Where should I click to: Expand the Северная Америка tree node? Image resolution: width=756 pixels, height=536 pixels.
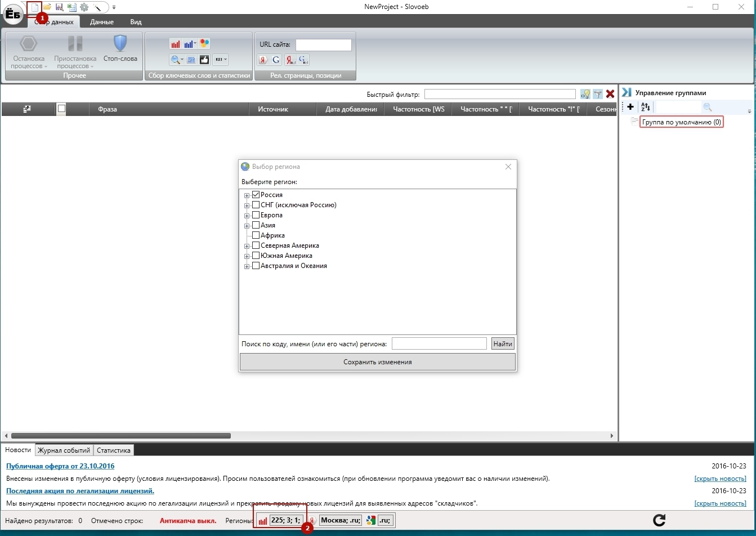point(247,246)
